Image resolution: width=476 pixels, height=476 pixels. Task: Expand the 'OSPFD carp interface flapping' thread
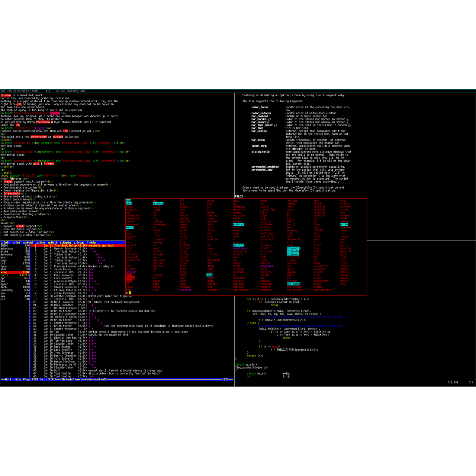110,296
